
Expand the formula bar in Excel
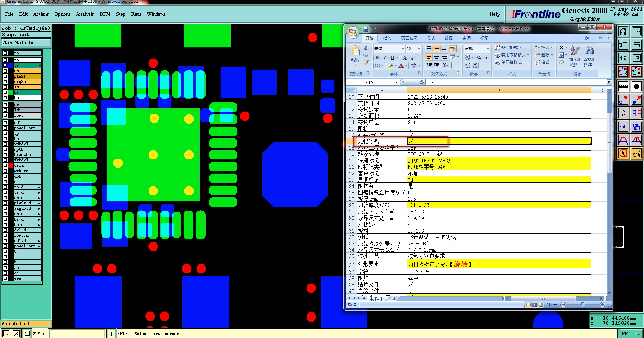pos(609,82)
